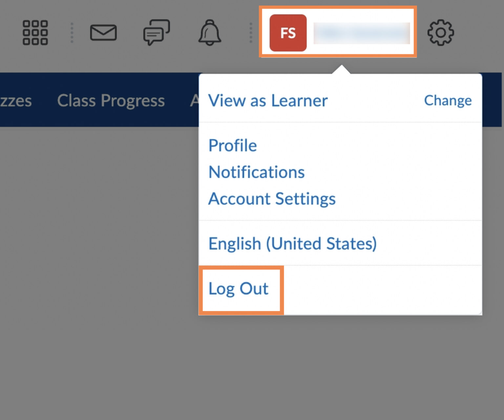Viewport: 504px width, 420px height.
Task: Click the subtle divider dots near the grid icon
Action: click(x=72, y=33)
